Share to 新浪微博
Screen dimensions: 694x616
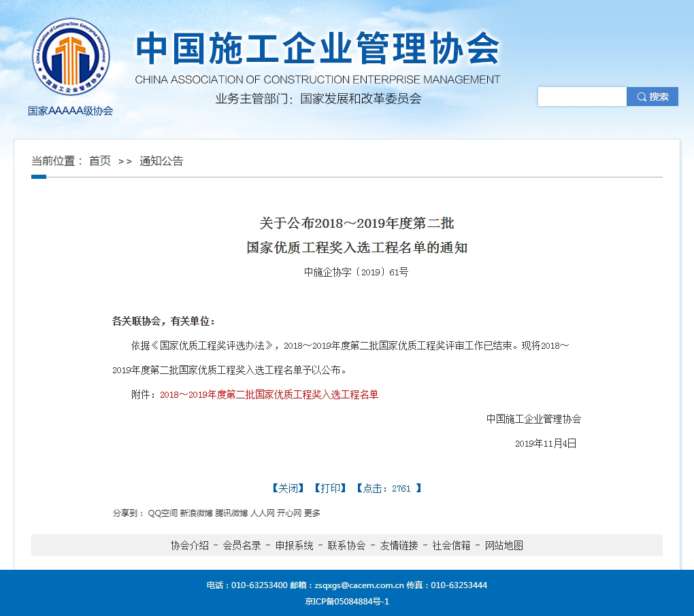tap(196, 513)
